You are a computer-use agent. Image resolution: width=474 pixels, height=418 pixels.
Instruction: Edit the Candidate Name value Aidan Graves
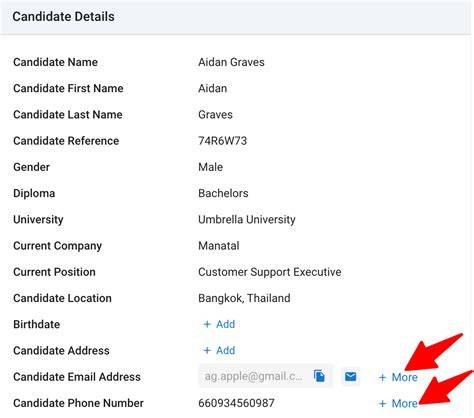pyautogui.click(x=231, y=62)
